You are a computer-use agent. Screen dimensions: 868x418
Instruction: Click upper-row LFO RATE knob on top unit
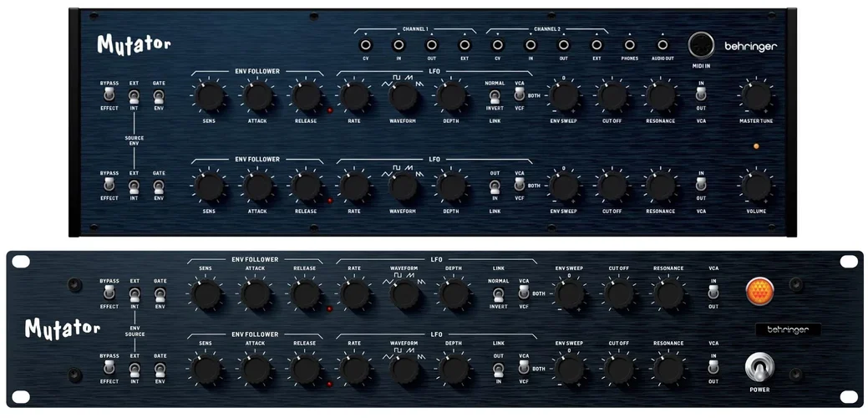coord(355,96)
